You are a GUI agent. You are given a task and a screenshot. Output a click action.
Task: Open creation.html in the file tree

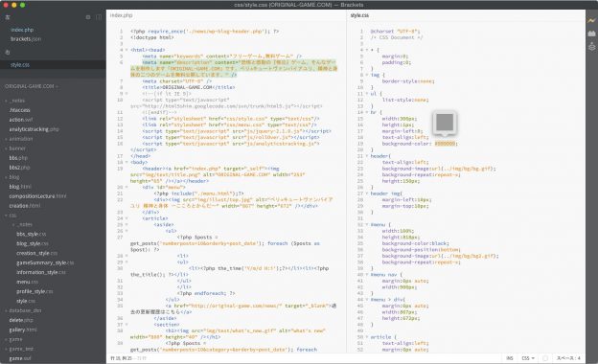pos(25,206)
